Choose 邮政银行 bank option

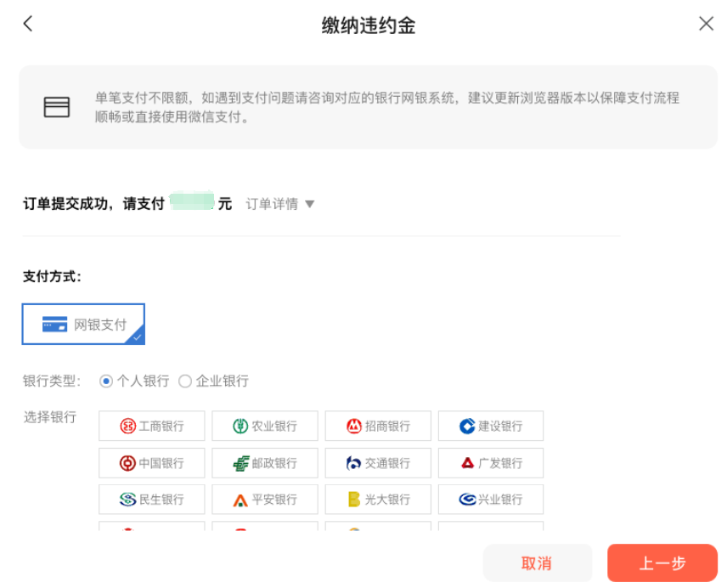265,463
